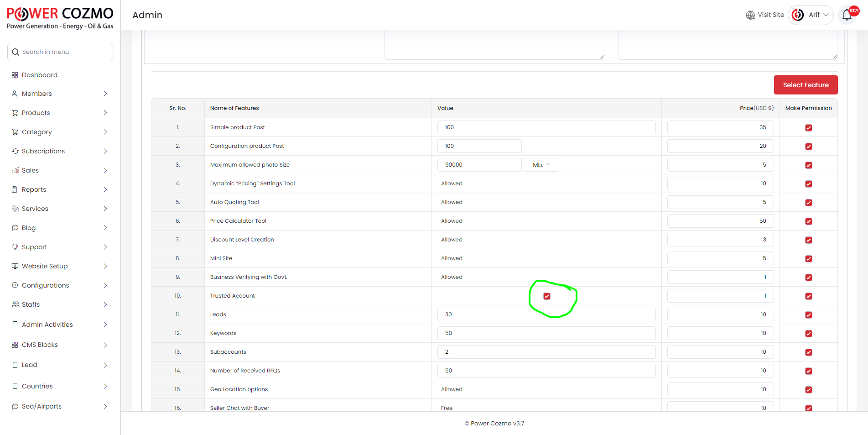The height and width of the screenshot is (435, 868).
Task: Click the globe icon beside Visit Site
Action: click(750, 15)
